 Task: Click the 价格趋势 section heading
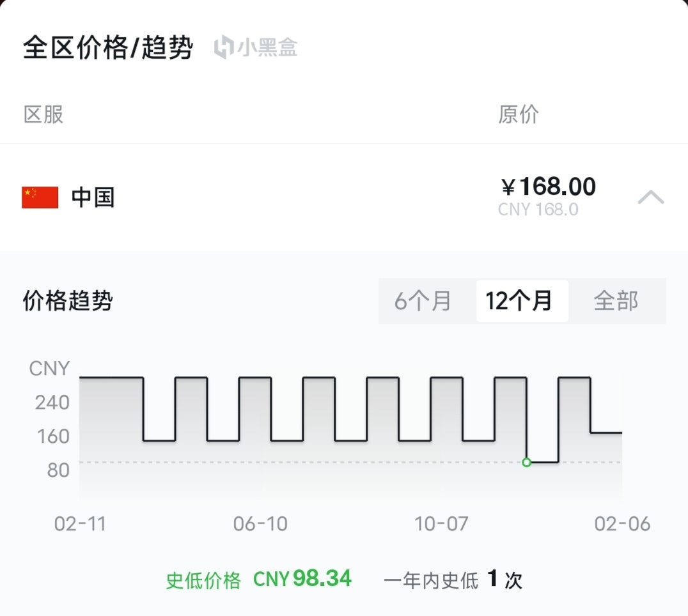(68, 300)
